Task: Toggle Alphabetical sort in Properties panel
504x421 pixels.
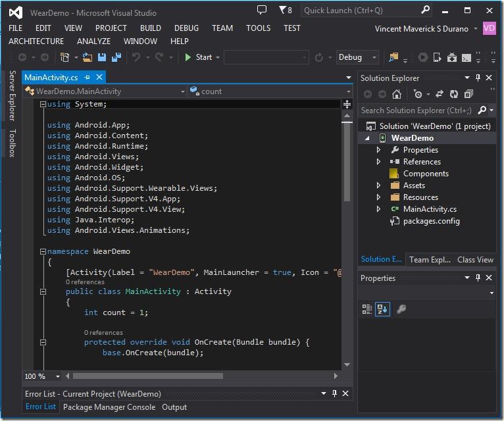Action: tap(382, 309)
